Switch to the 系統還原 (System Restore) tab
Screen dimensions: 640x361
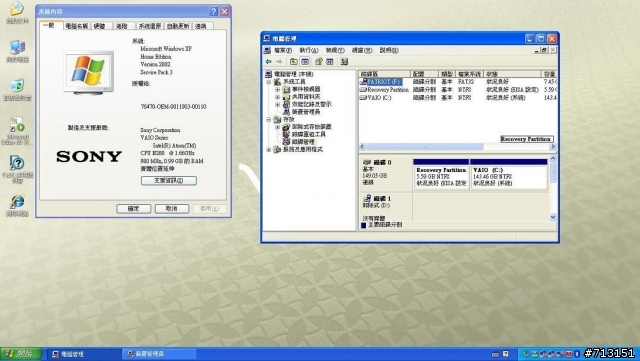click(150, 26)
